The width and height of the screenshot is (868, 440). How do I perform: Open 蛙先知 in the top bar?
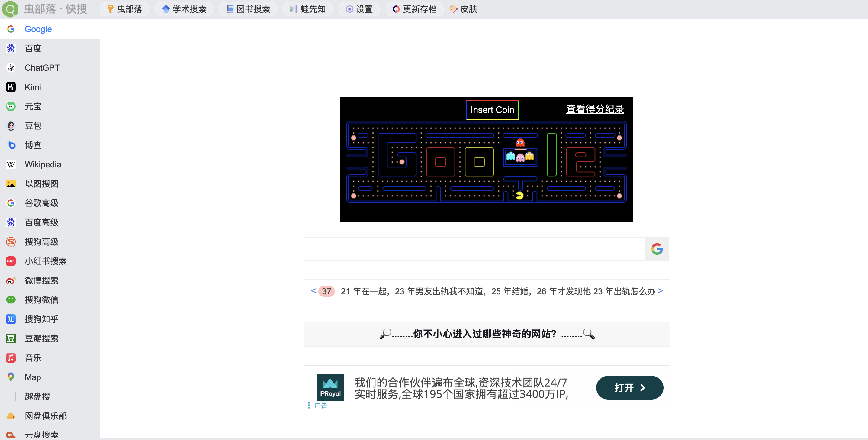pos(308,9)
